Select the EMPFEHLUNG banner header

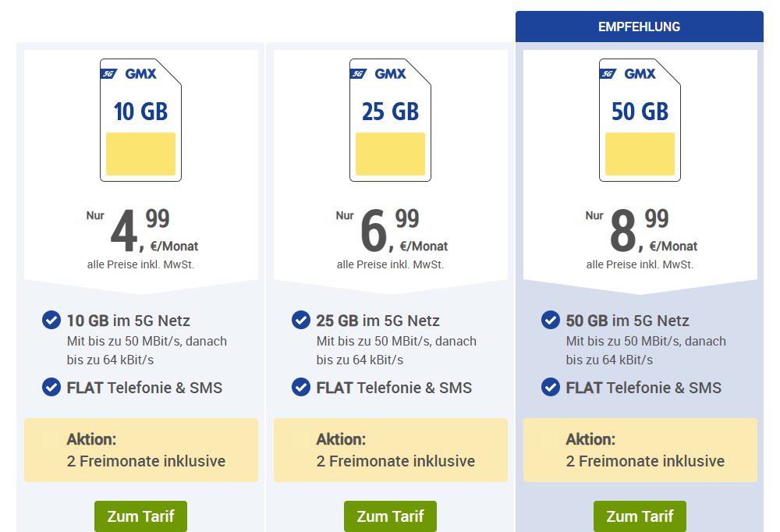point(639,27)
